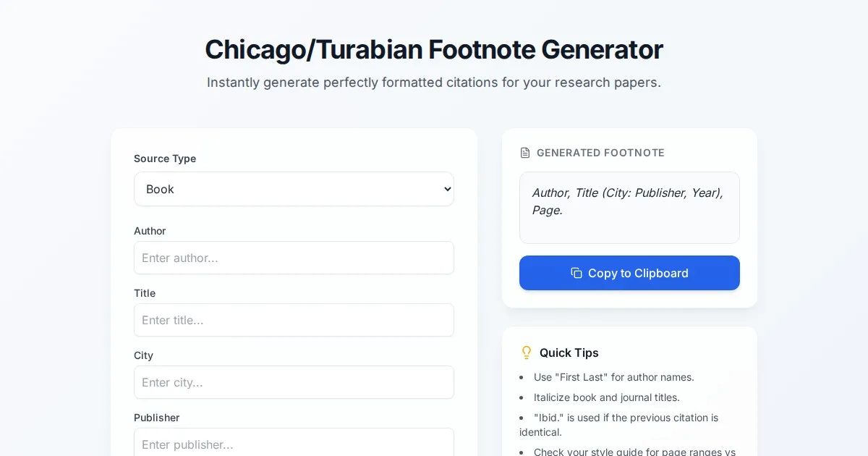Click the City field label
Screen dimensions: 868x456
[143, 355]
